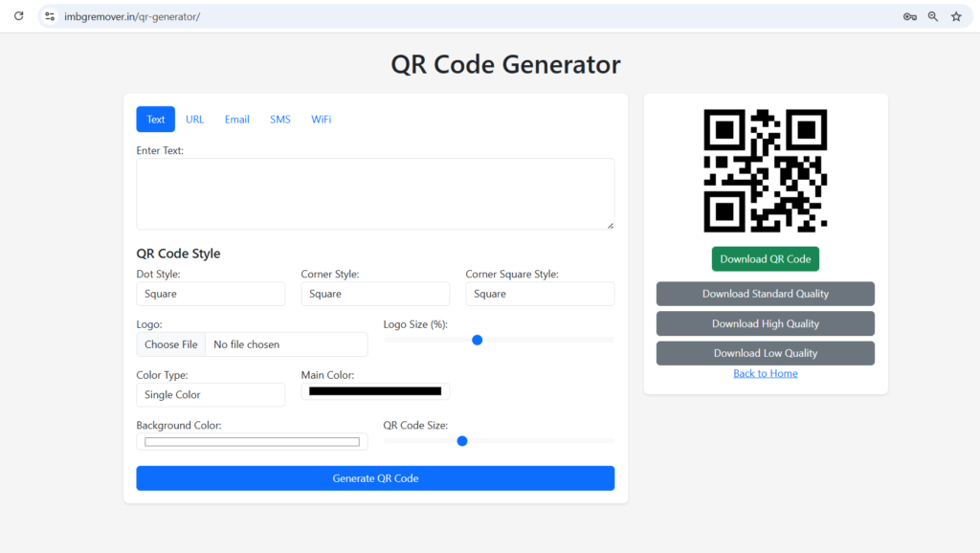
Task: Open site information icon in address bar
Action: tap(50, 17)
